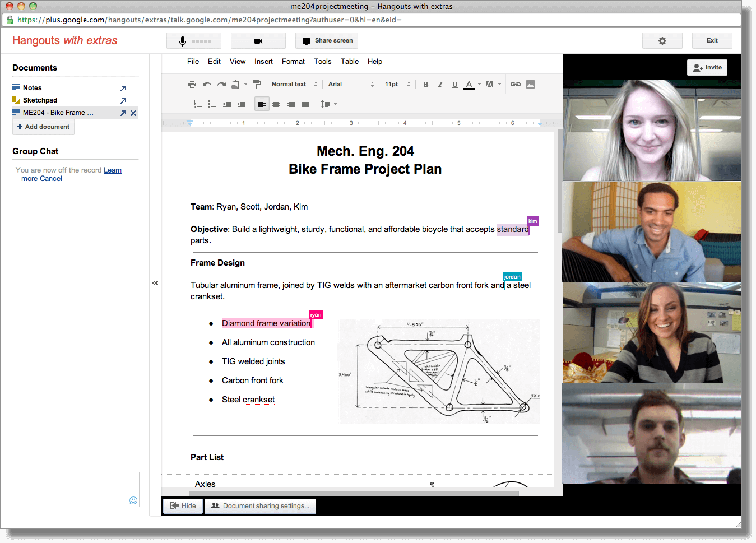Click the paint format icon

click(257, 85)
